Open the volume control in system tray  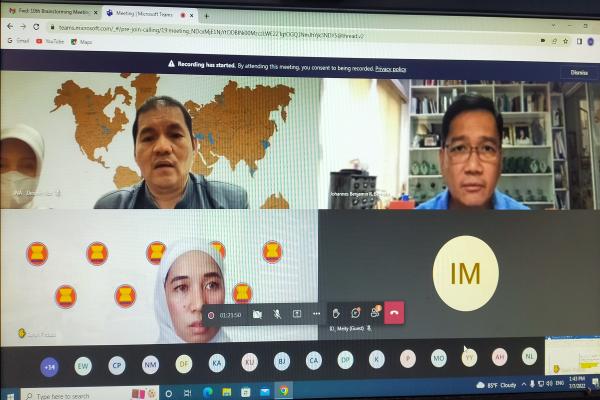[549, 383]
